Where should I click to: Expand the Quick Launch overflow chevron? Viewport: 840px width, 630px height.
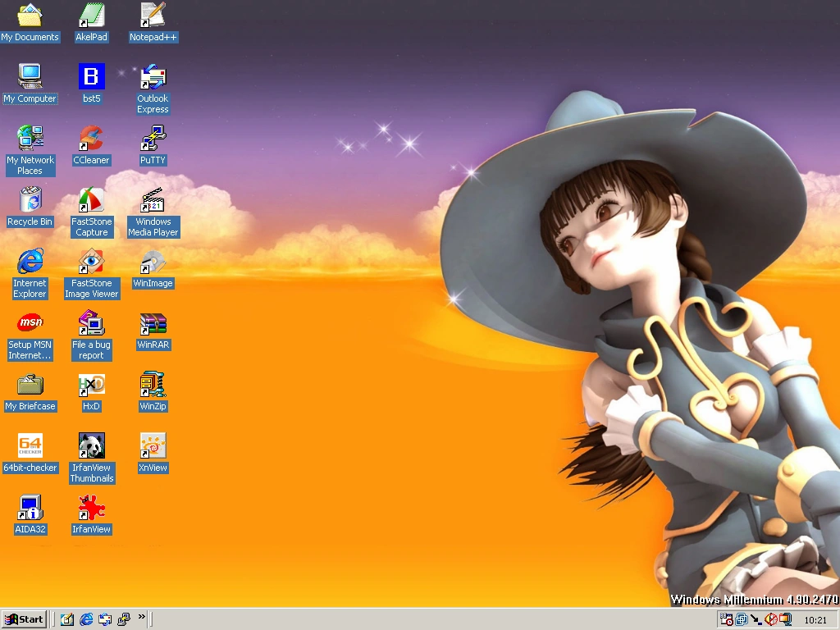141,617
